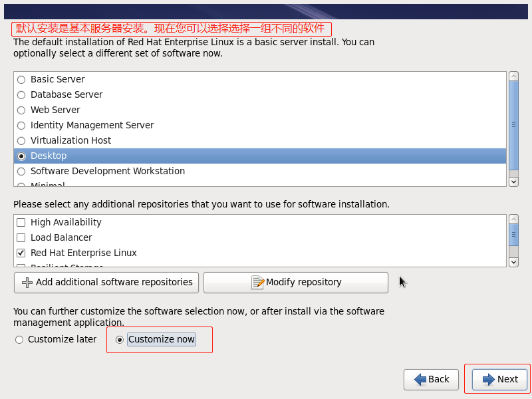Click the Modify repository button

click(296, 282)
